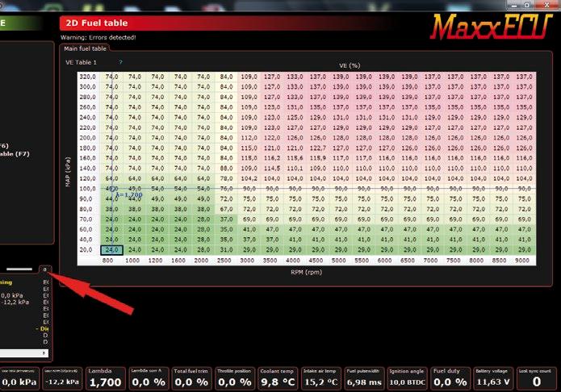Viewport: 561px width, 392px height.
Task: Select the cell at 70 kPa and 2500 rpm showing 37,0
Action: (x=226, y=219)
